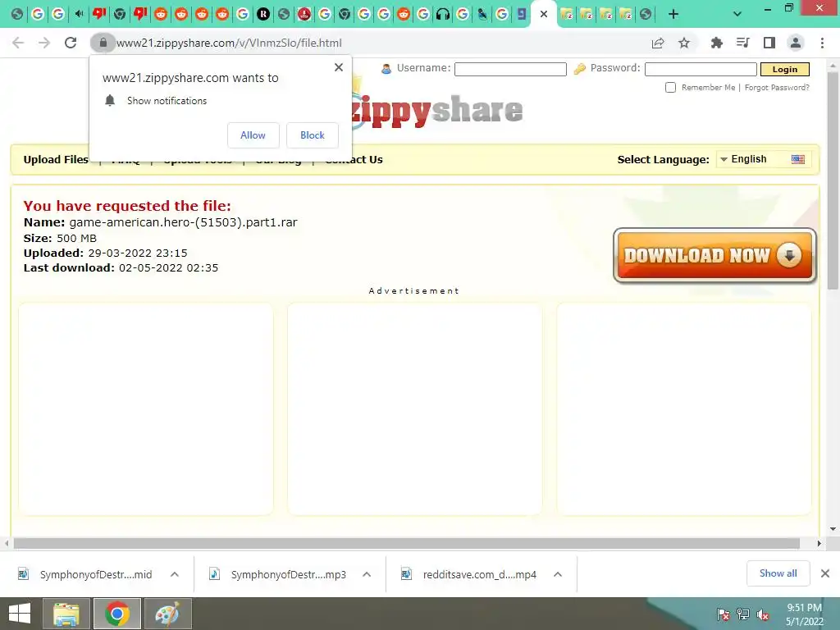Click the horizontal page scrollbar
The width and height of the screenshot is (840, 630).
tap(407, 543)
